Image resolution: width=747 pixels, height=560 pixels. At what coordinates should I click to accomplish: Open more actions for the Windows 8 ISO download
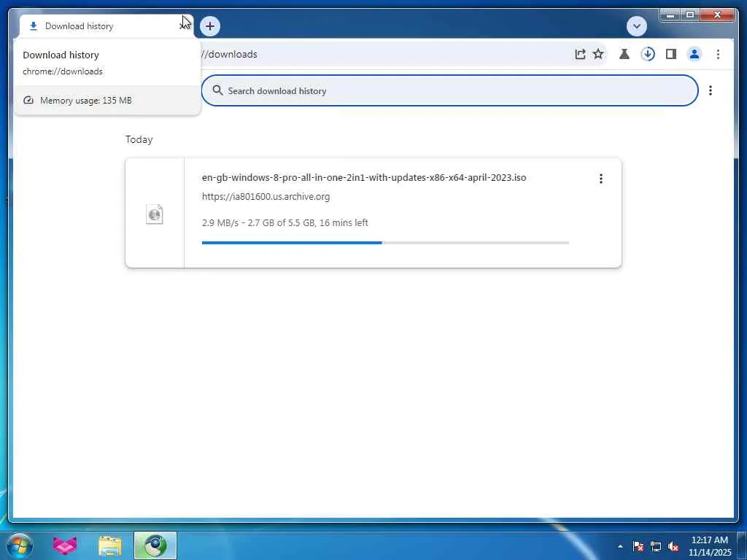point(601,179)
